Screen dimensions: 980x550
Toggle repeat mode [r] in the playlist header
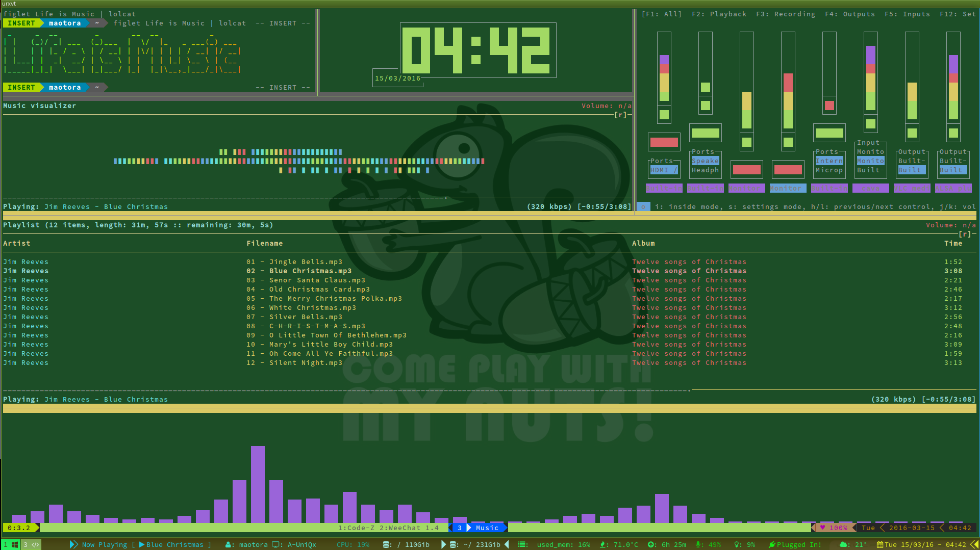tap(964, 234)
